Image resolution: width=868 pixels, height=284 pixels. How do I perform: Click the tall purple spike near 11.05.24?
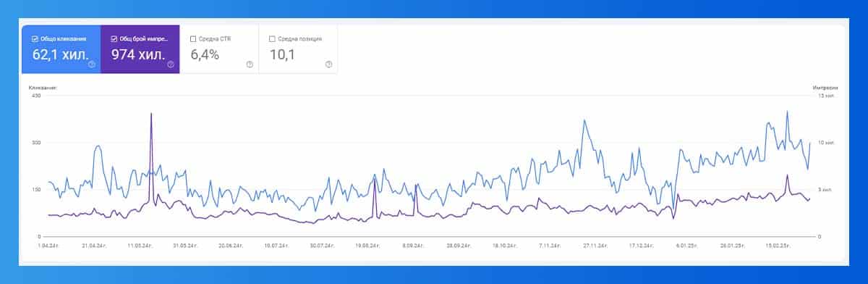(151, 114)
